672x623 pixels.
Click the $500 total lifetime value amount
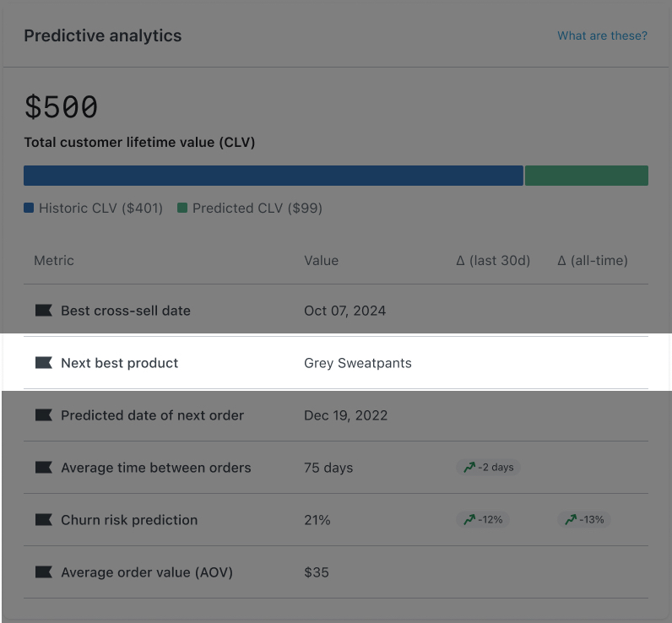[61, 107]
